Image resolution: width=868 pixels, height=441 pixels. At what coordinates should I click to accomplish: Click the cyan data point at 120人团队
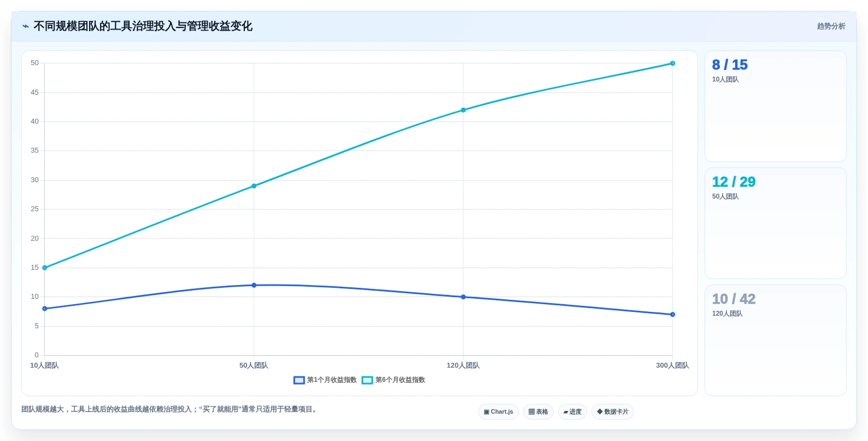click(463, 110)
